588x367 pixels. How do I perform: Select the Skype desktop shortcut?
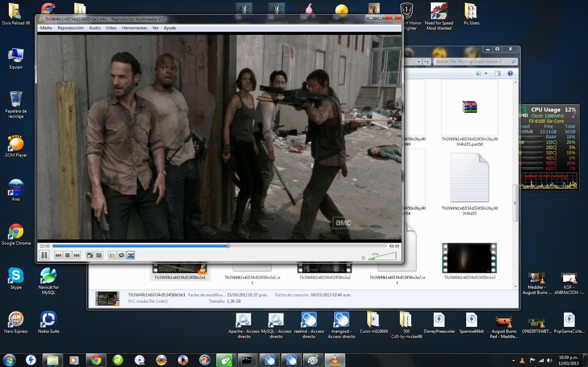point(16,278)
